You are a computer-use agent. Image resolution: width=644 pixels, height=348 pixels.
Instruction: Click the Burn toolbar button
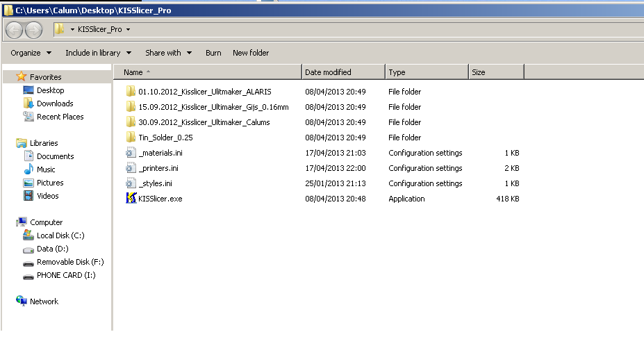(213, 53)
